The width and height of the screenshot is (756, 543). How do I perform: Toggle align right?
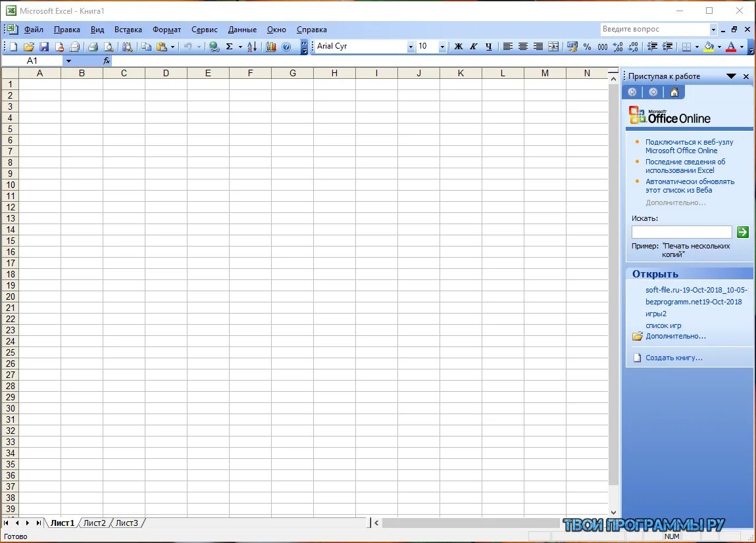click(538, 47)
